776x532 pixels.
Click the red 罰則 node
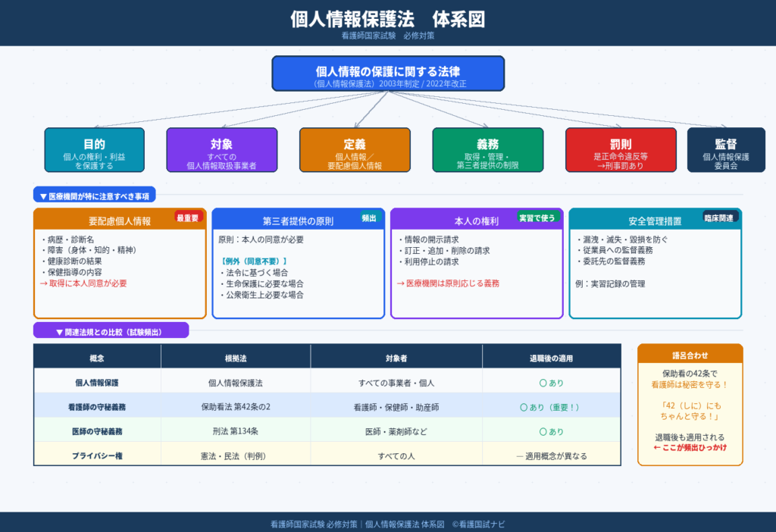tap(621, 150)
